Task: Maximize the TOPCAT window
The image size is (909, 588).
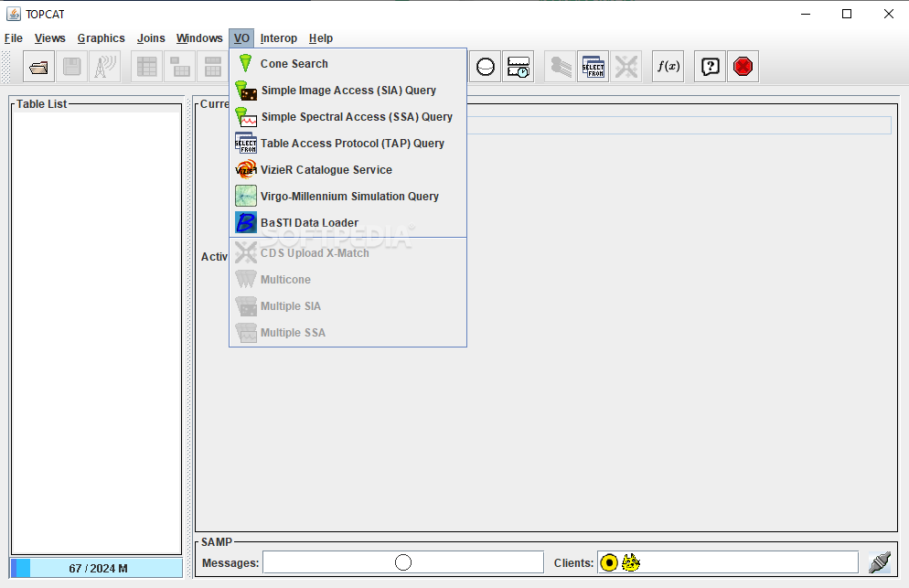Action: tap(847, 14)
